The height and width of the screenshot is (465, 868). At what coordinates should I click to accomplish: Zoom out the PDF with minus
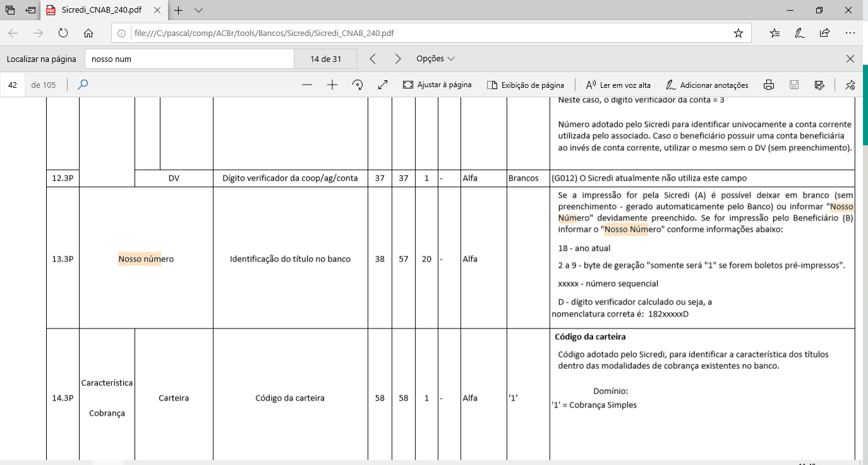click(307, 85)
